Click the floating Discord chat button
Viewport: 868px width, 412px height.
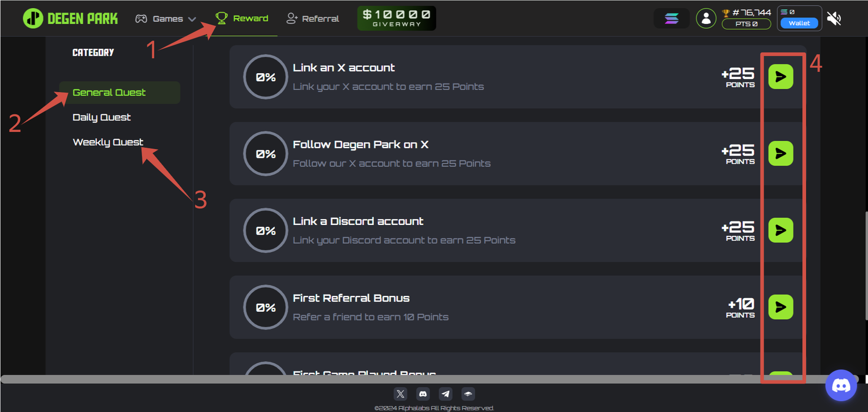pyautogui.click(x=841, y=385)
